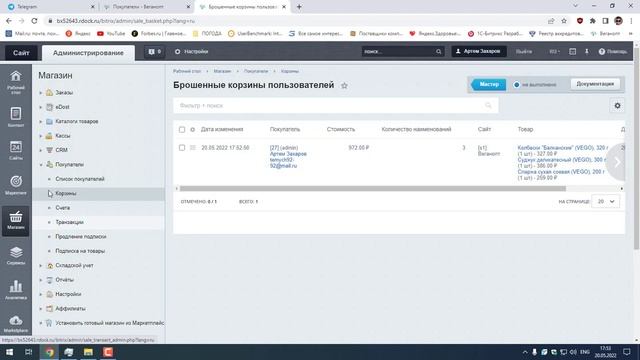Click the right arrow to scroll table
This screenshot has width=640, height=360.
617,162
